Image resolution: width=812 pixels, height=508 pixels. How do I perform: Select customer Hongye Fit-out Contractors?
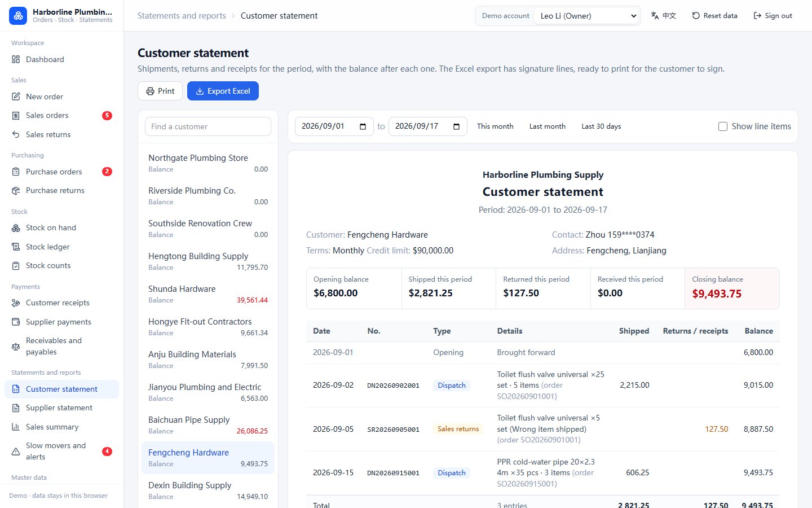pos(208,327)
